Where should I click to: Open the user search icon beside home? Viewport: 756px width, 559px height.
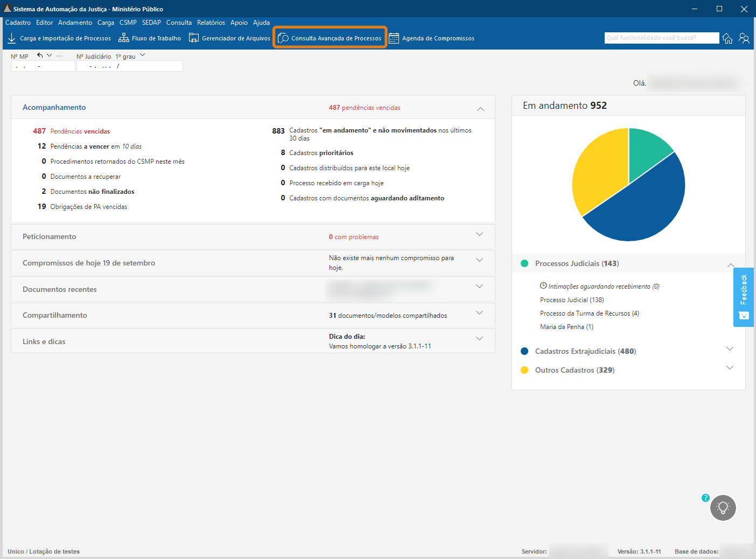pyautogui.click(x=744, y=38)
